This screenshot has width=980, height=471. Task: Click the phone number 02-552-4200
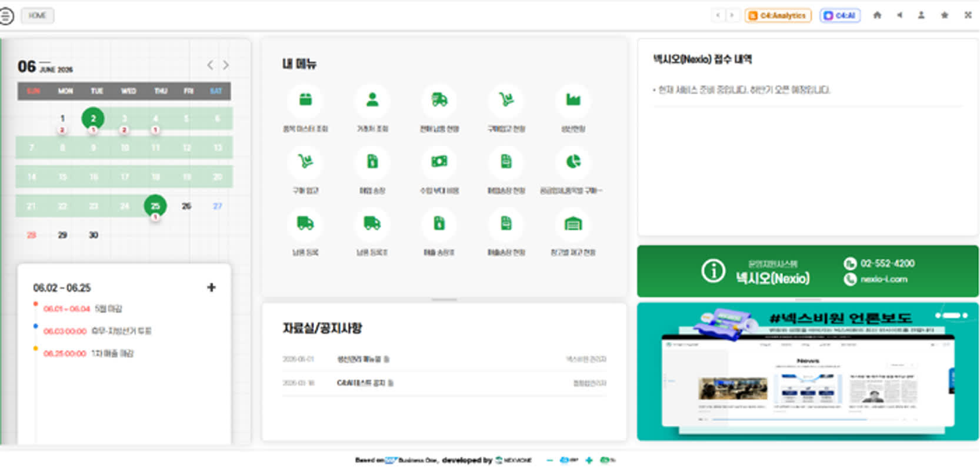click(887, 263)
